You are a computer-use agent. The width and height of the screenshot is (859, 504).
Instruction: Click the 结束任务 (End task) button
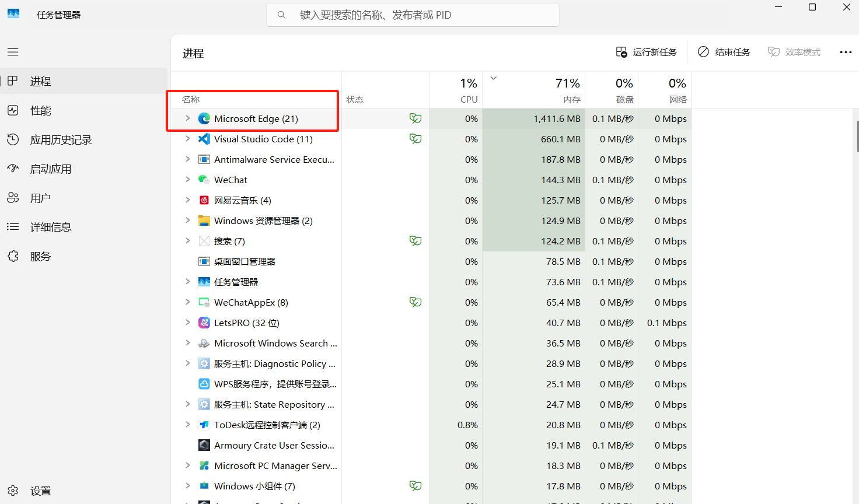pos(723,52)
